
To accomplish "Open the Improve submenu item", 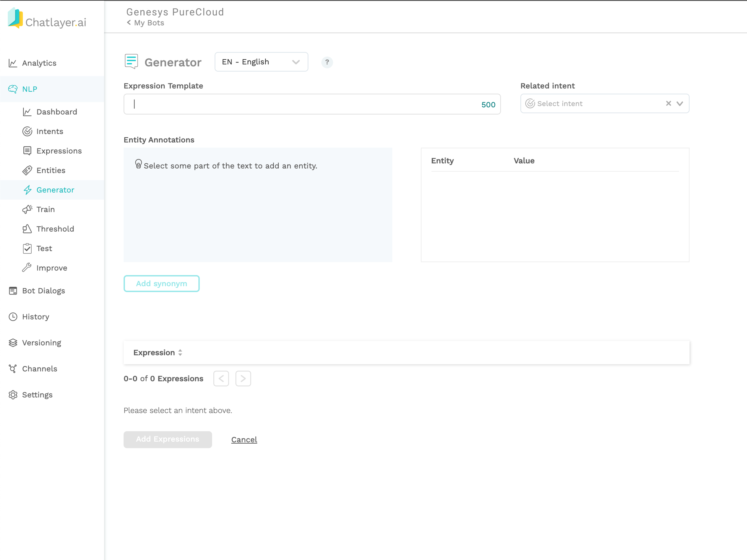I will 52,268.
